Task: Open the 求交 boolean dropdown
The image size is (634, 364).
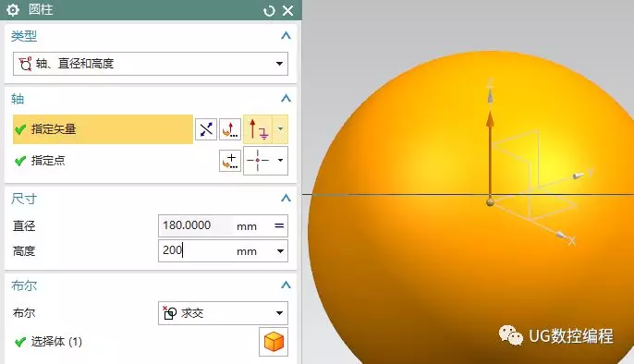Action: [x=224, y=313]
